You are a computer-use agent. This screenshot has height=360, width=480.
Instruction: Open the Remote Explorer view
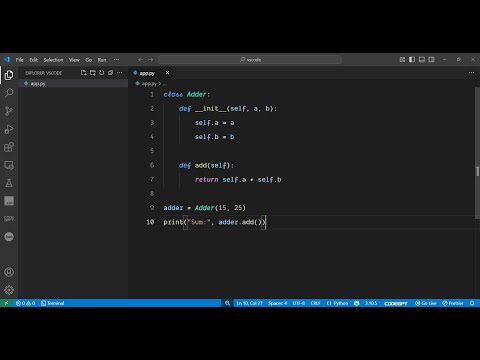[9, 165]
